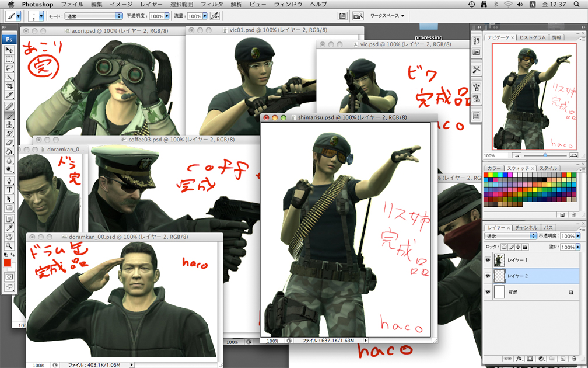Open the ワークスペース workspace dropdown
Screen dimensions: 588x368
click(387, 16)
